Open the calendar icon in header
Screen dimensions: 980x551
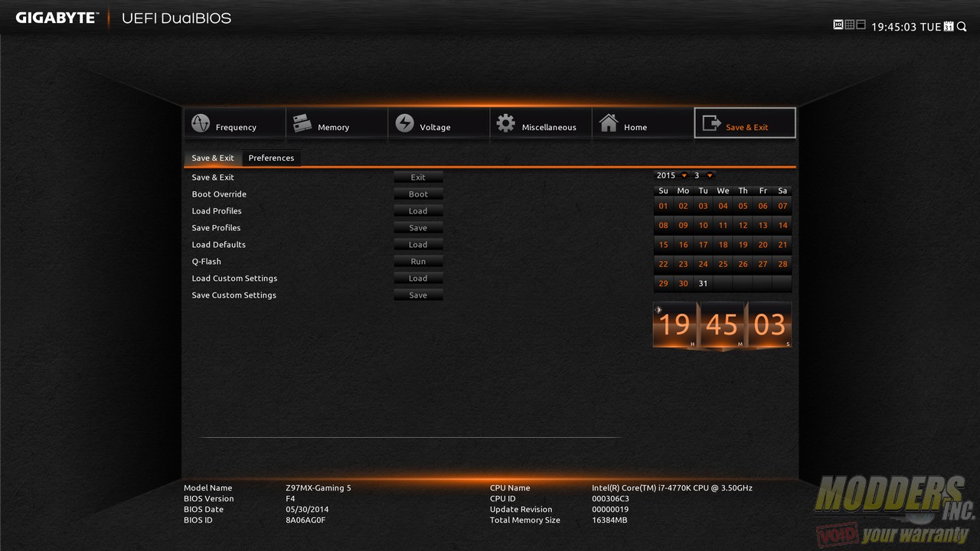[949, 27]
